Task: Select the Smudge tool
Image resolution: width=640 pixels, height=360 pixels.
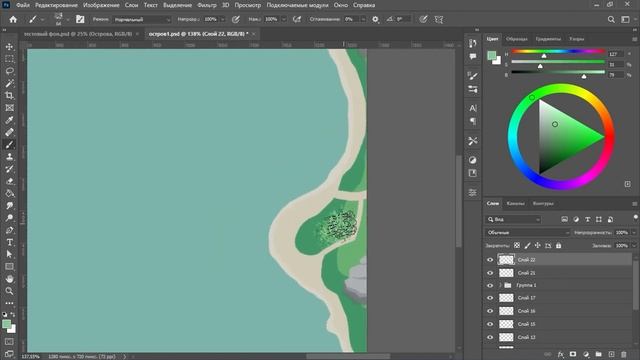Action: [x=9, y=206]
